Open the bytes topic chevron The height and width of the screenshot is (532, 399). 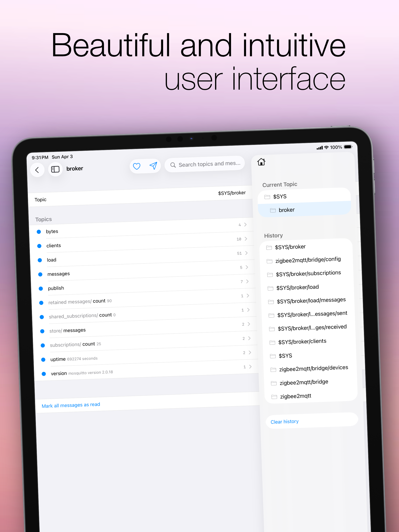click(x=245, y=224)
